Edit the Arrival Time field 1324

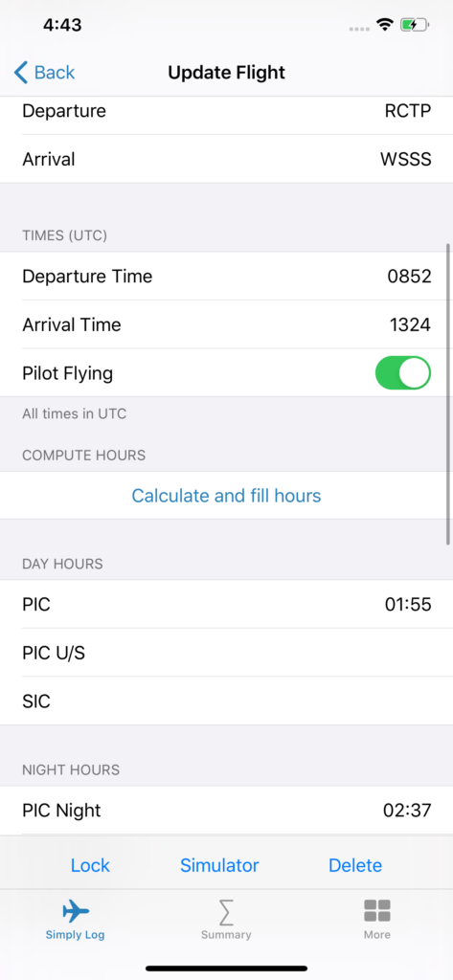click(226, 324)
